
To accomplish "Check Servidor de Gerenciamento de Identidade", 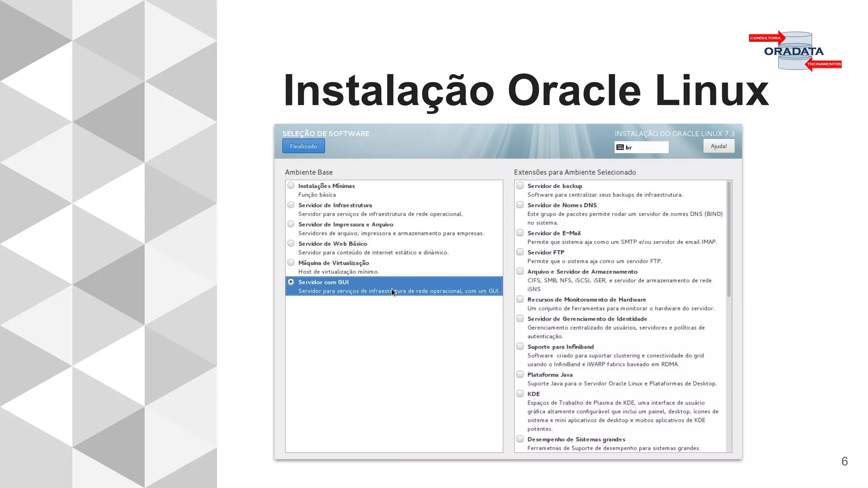I will (520, 319).
